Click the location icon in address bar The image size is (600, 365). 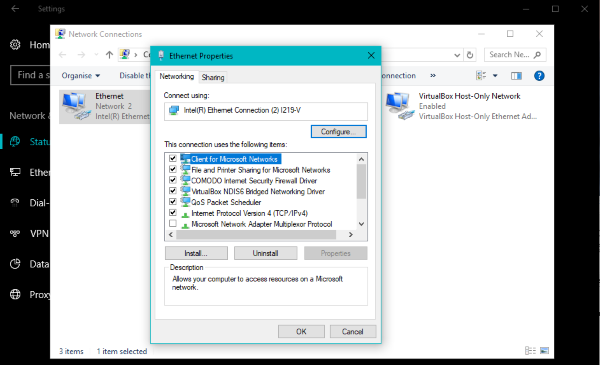125,55
